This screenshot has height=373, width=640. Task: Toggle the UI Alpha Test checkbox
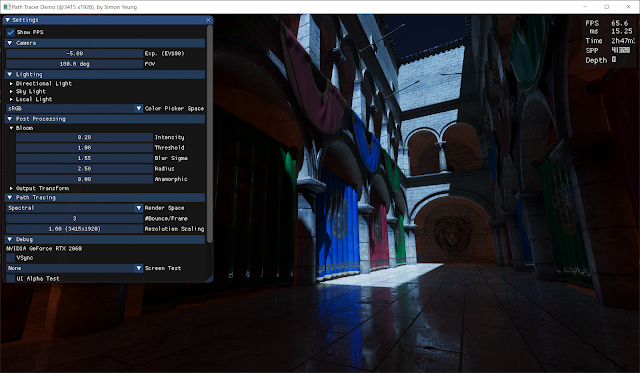pos(11,279)
